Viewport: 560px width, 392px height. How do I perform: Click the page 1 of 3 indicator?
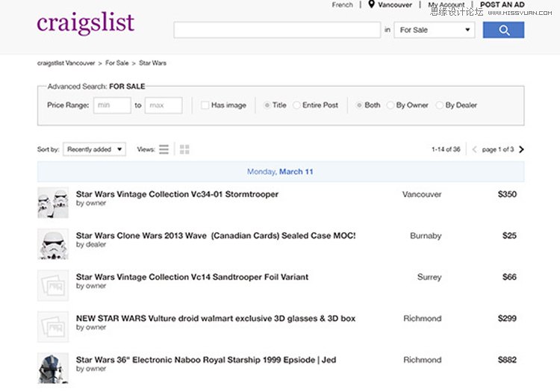(x=498, y=149)
